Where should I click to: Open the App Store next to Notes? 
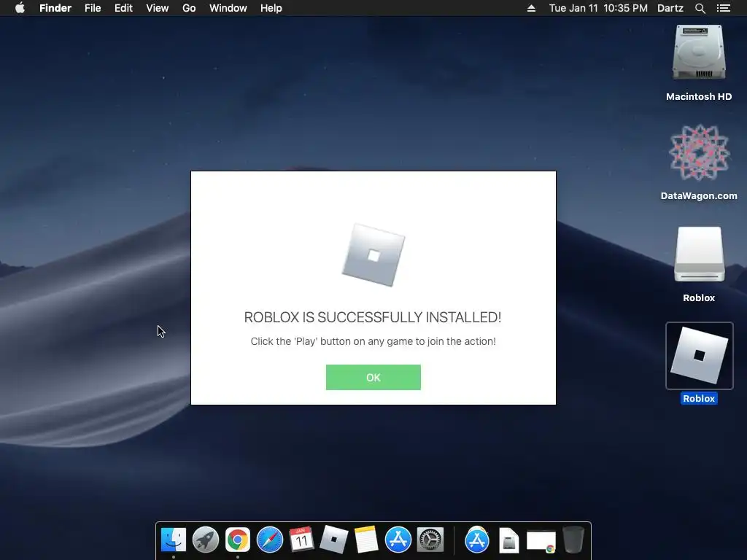click(398, 540)
